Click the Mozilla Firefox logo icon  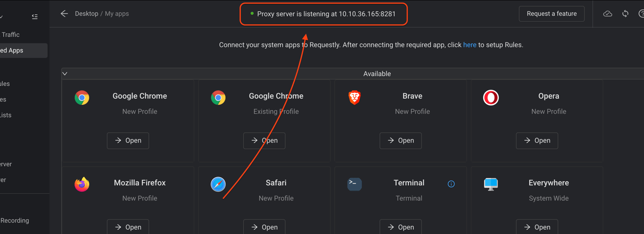click(82, 184)
